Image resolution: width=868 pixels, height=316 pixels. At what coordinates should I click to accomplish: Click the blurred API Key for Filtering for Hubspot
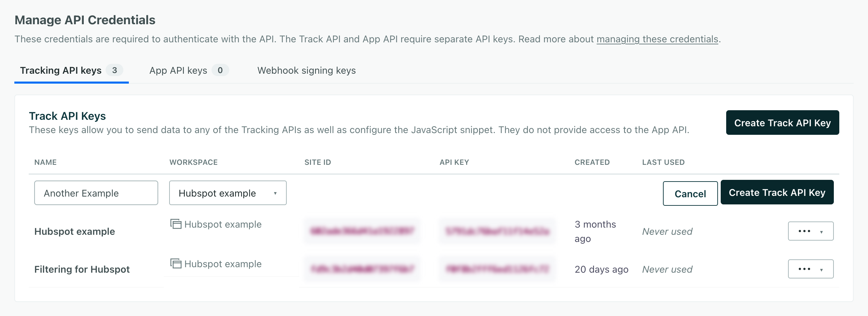(497, 269)
